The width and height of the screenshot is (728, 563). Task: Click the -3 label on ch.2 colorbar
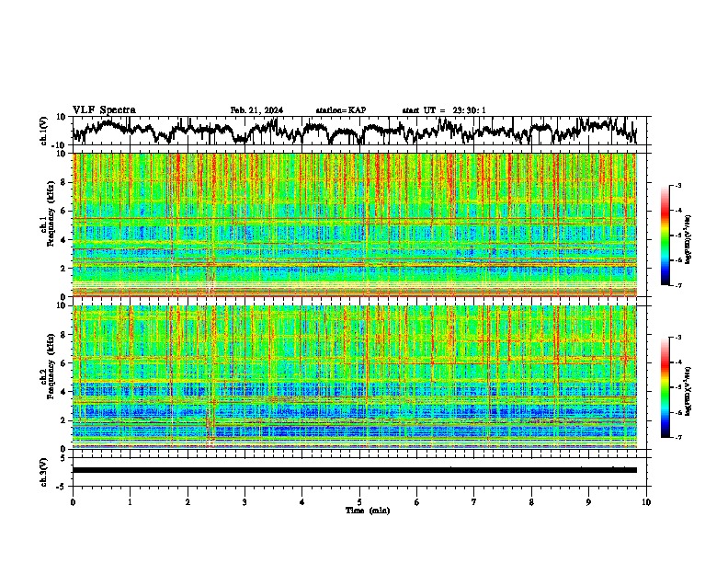coord(677,338)
